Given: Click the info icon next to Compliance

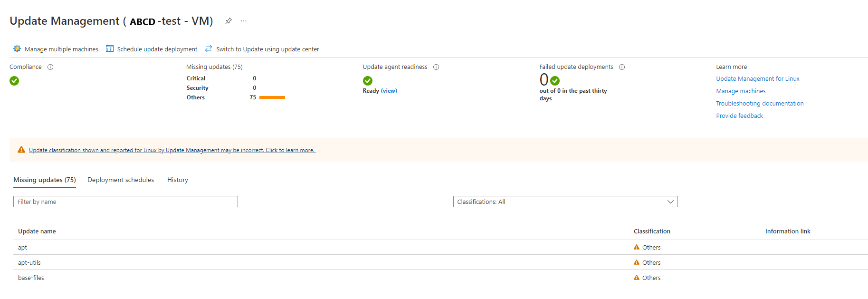Looking at the screenshot, I should tap(50, 67).
